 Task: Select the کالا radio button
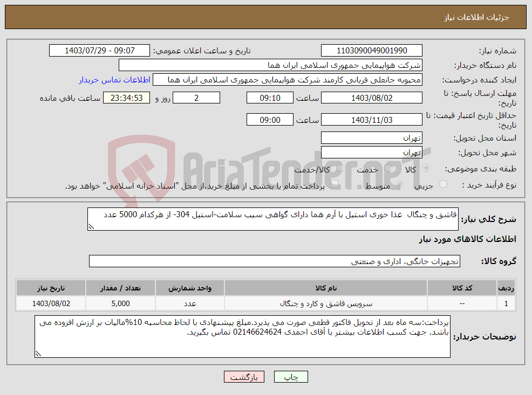click(427, 168)
